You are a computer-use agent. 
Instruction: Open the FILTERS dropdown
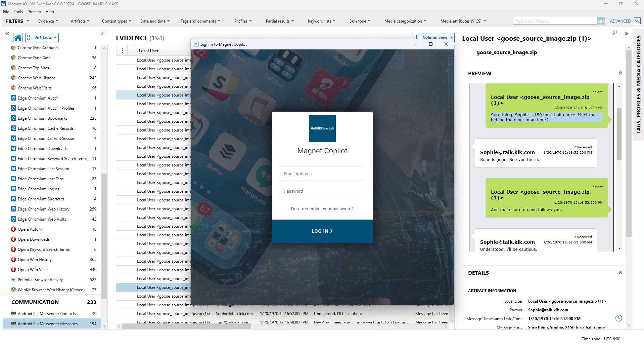17,21
